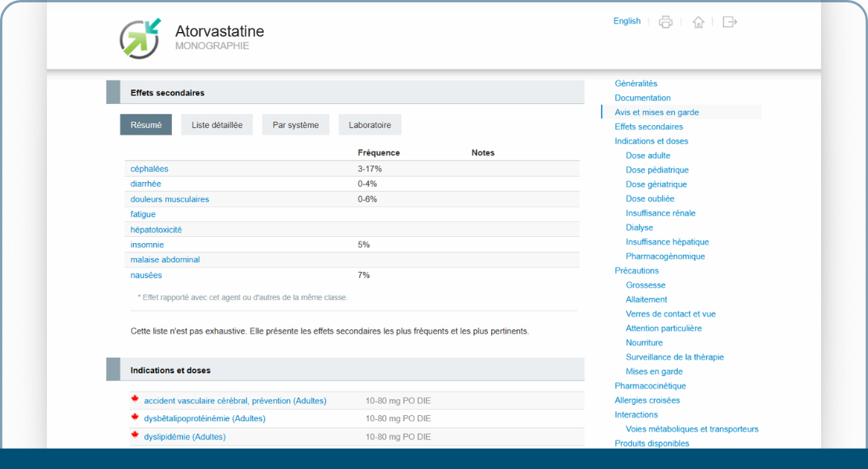Click maple leaf icon beside accident vasculaire cérébral
Image resolution: width=868 pixels, height=469 pixels.
pos(135,399)
